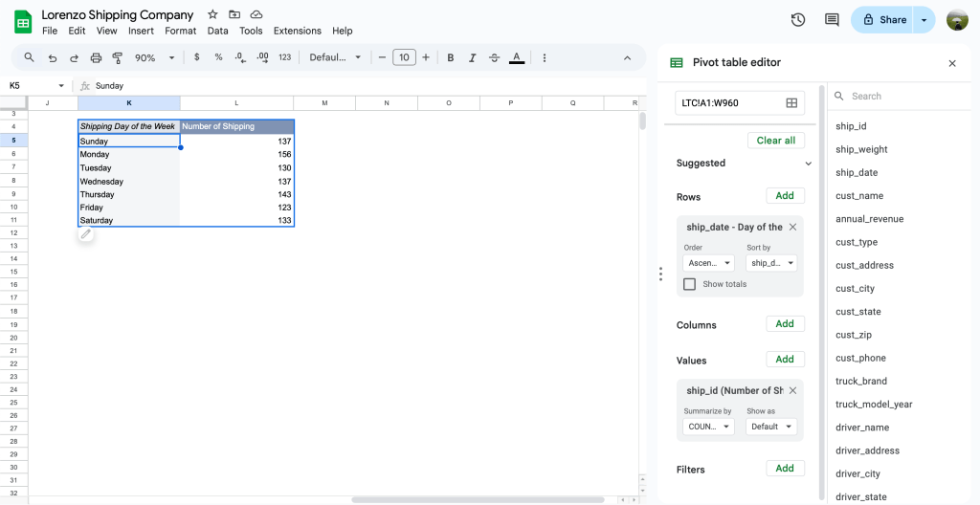Open the zoom 90% dropdown

(153, 57)
